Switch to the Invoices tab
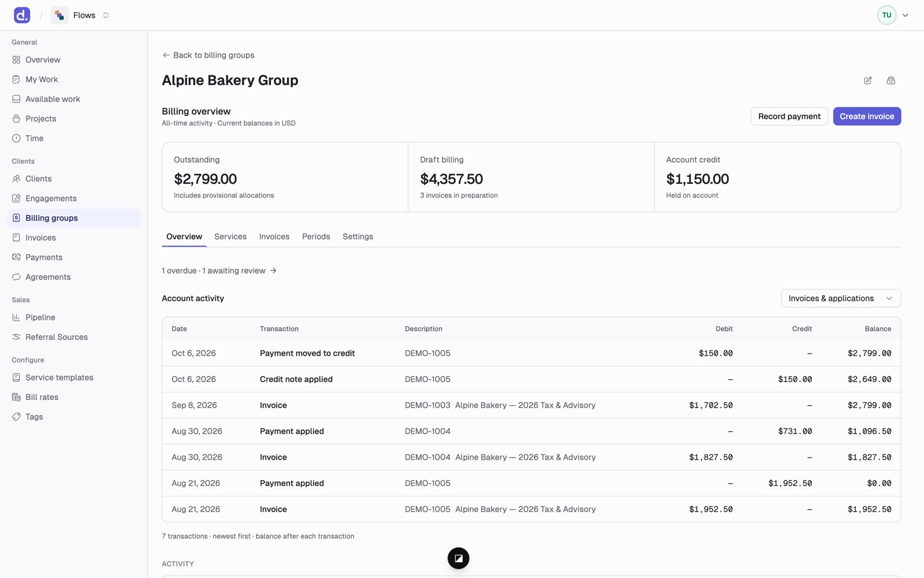This screenshot has height=578, width=924. click(274, 236)
